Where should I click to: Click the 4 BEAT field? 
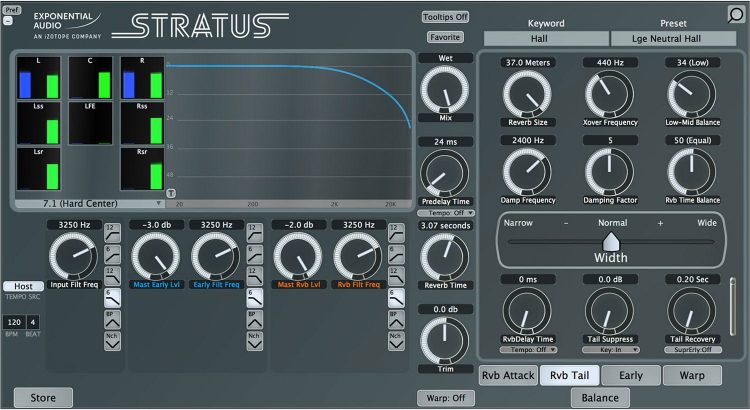[33, 322]
